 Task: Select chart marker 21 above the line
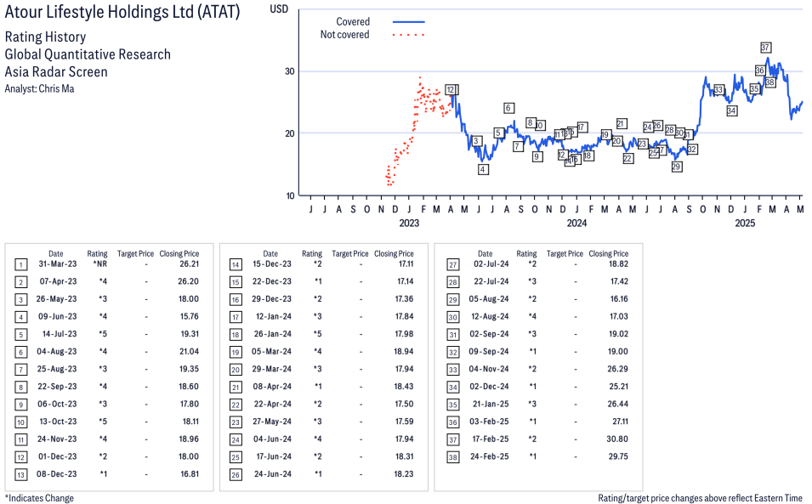click(622, 124)
